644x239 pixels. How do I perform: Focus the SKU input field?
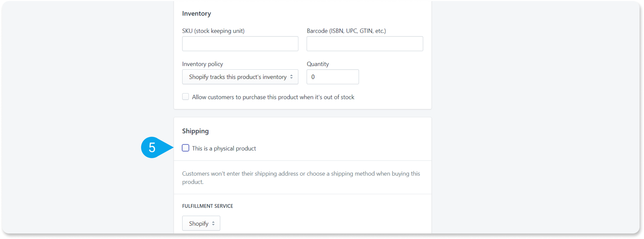240,44
